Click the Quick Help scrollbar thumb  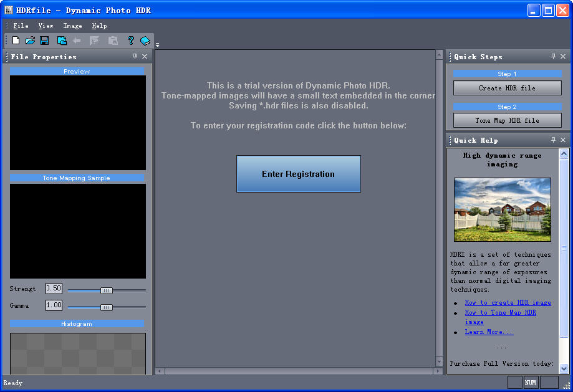(x=564, y=248)
